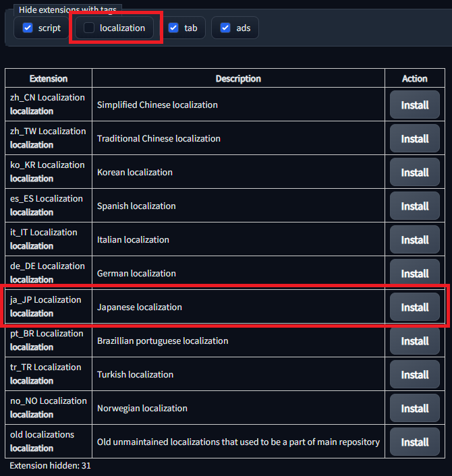Click the ja_JP Localization extension name
Viewport: 452px width, 476px height.
[x=45, y=300]
